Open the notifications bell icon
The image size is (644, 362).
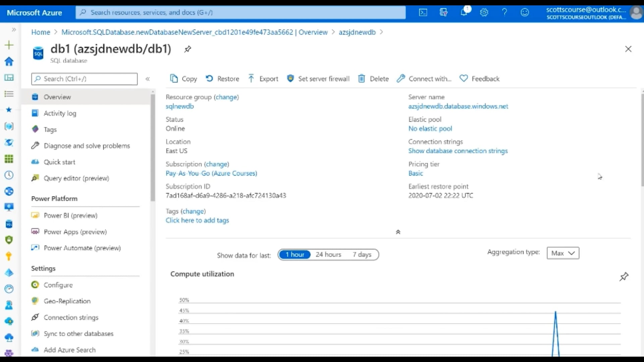(464, 12)
